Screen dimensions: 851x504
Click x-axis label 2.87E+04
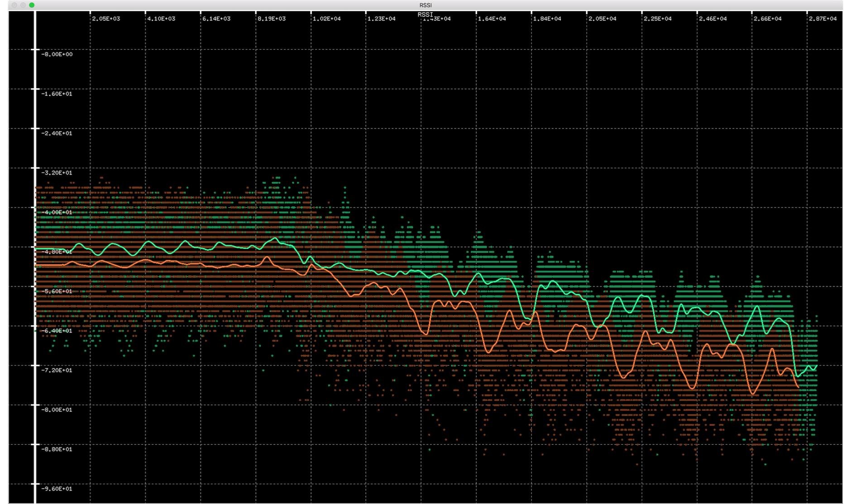(823, 19)
